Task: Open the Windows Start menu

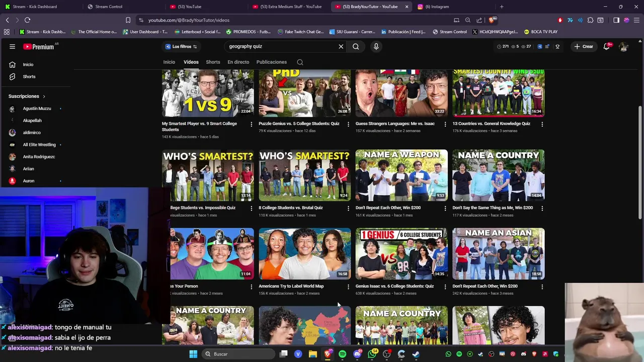Action: coord(193,354)
